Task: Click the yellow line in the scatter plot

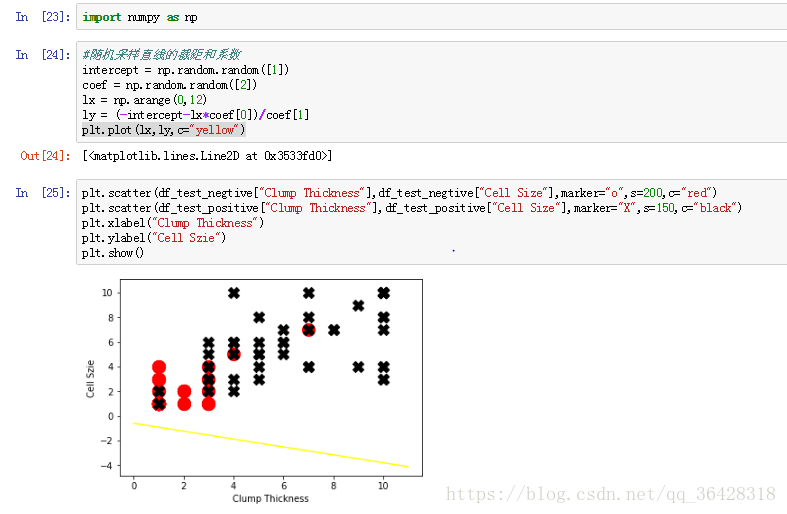Action: (271, 445)
